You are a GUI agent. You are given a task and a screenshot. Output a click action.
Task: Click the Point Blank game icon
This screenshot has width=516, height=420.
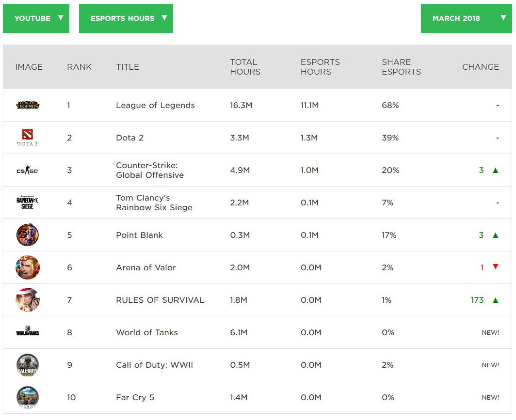pos(28,235)
